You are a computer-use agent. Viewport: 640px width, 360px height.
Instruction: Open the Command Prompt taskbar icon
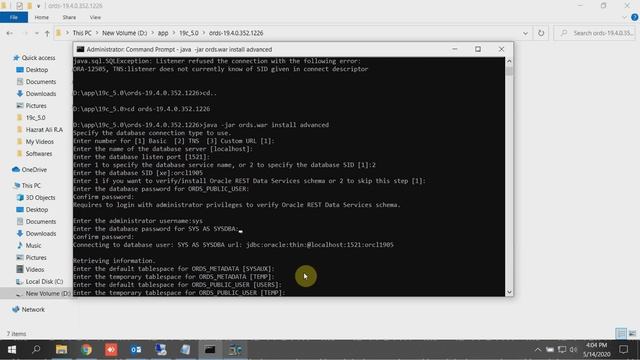210,350
